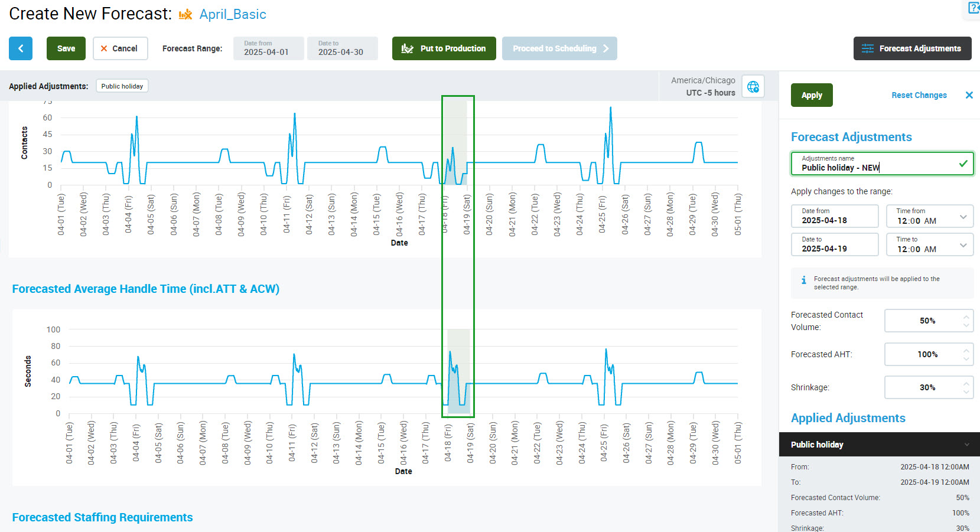Click the forecast chart icon beside April_Basic

click(185, 15)
